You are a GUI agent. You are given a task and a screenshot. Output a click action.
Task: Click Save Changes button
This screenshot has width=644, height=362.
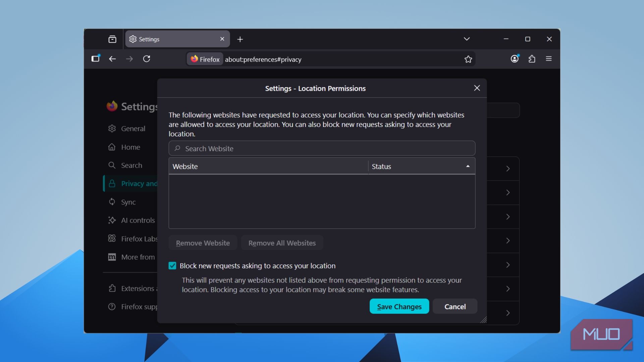click(x=399, y=306)
